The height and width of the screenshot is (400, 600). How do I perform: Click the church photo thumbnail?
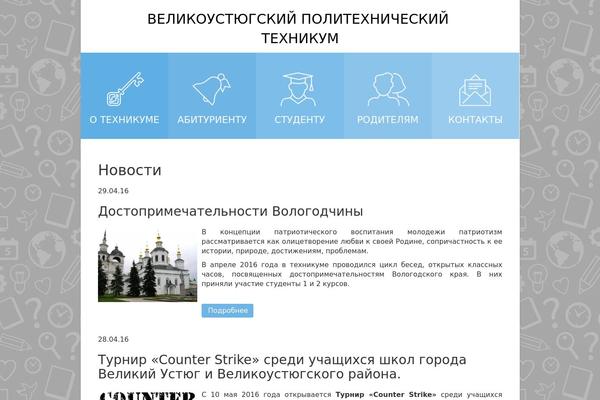pyautogui.click(x=147, y=265)
